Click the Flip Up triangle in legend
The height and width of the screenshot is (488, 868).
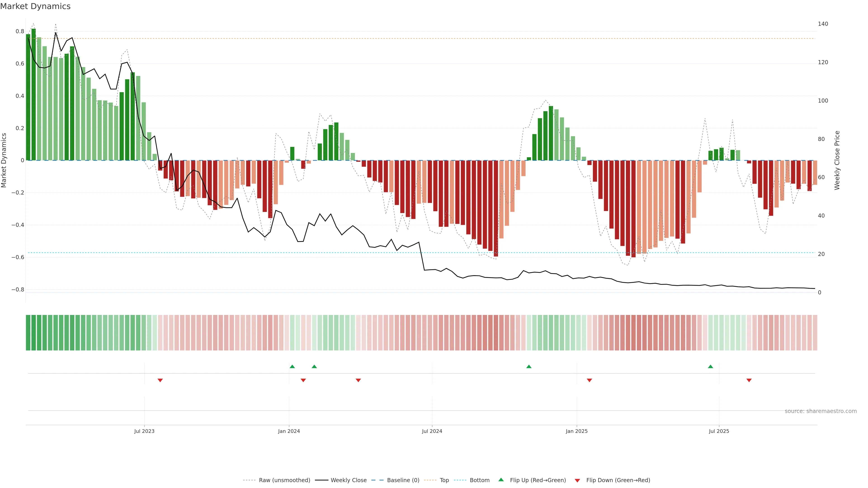(x=501, y=480)
